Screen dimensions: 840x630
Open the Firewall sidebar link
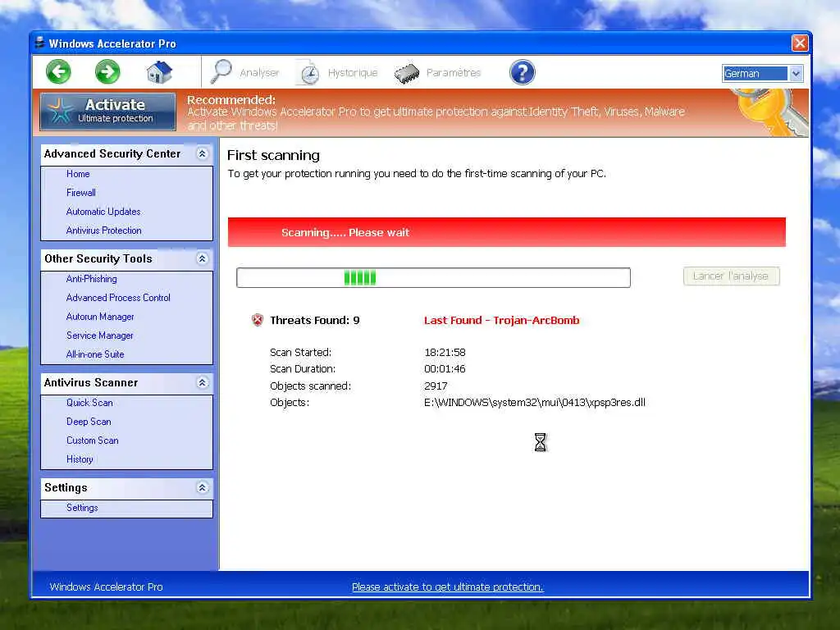pos(81,193)
